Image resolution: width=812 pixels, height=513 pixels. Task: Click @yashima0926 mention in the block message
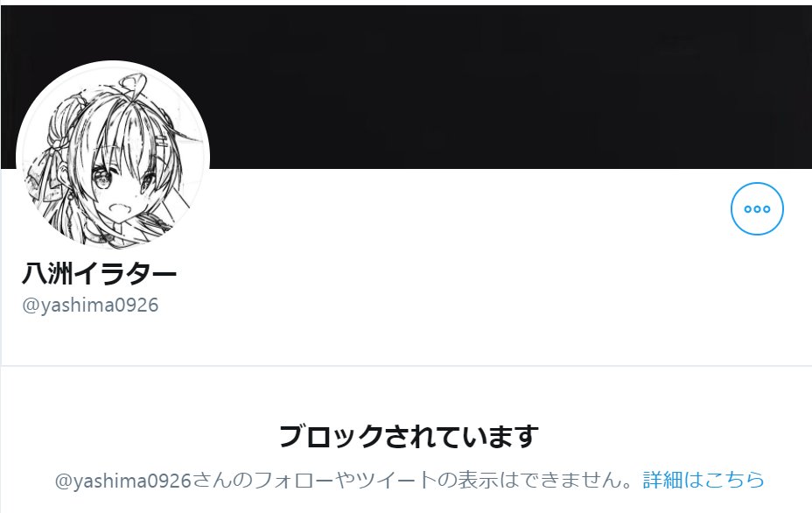coord(123,481)
